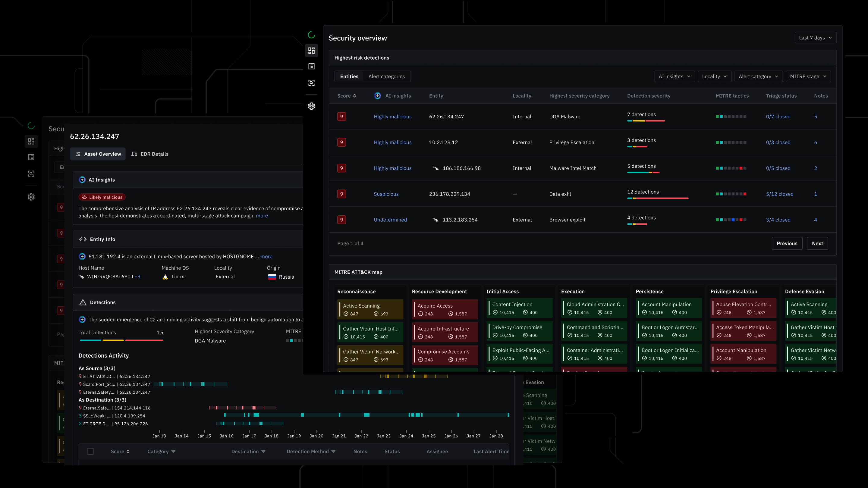
Task: Click the Next page button
Action: pyautogui.click(x=817, y=243)
